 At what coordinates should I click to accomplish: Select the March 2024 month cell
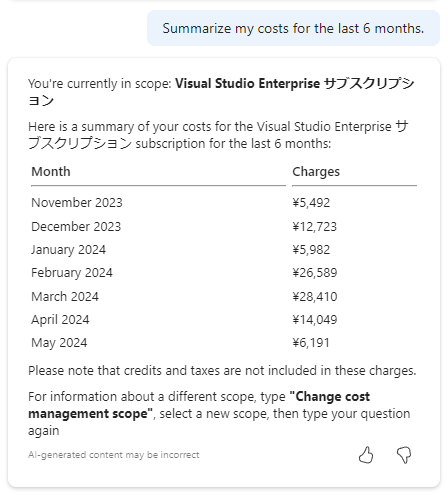click(65, 297)
